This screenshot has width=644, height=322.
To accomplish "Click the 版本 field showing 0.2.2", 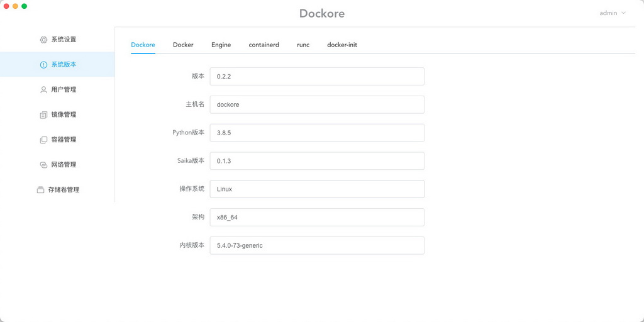I will (317, 76).
